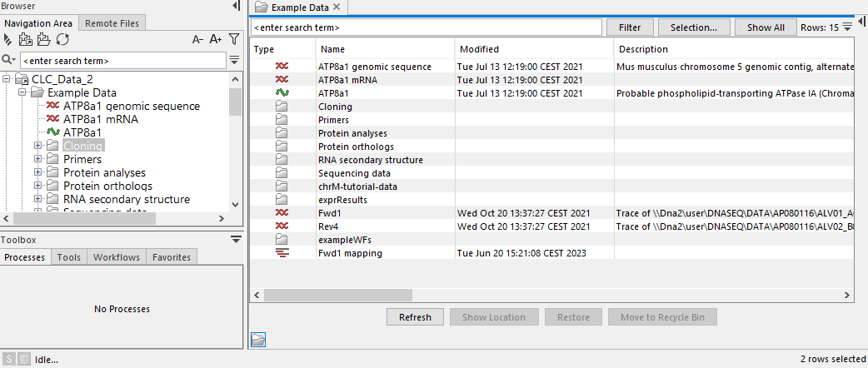868x368 pixels.
Task: Click the Fwd1 mapping read-mapping icon
Action: (282, 253)
